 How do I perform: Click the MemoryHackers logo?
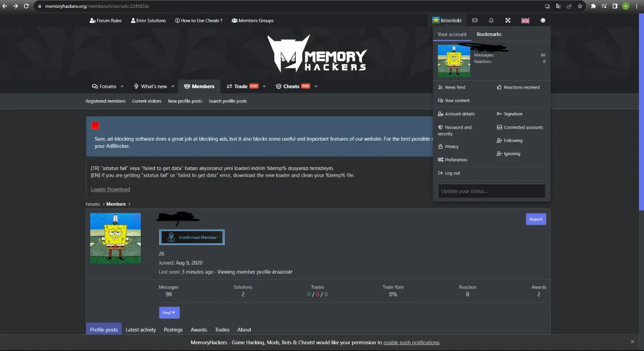(317, 54)
